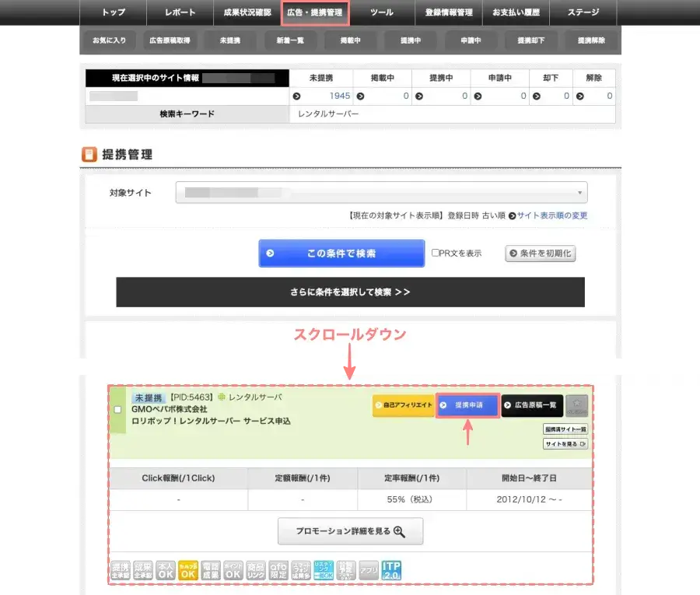Screen dimensions: 700x595
Task: Select the 電話成果 badge icon
Action: (209, 571)
